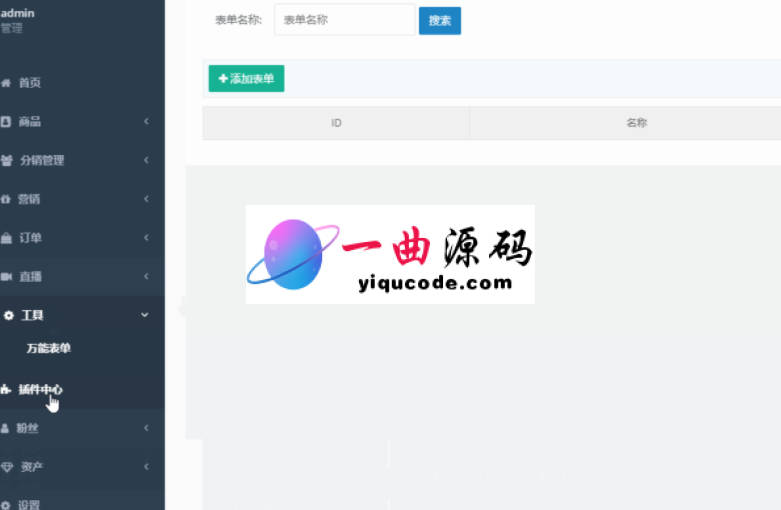Viewport: 781px width, 510px height.
Task: Click the 分销管理 distribution icon
Action: pos(6,160)
